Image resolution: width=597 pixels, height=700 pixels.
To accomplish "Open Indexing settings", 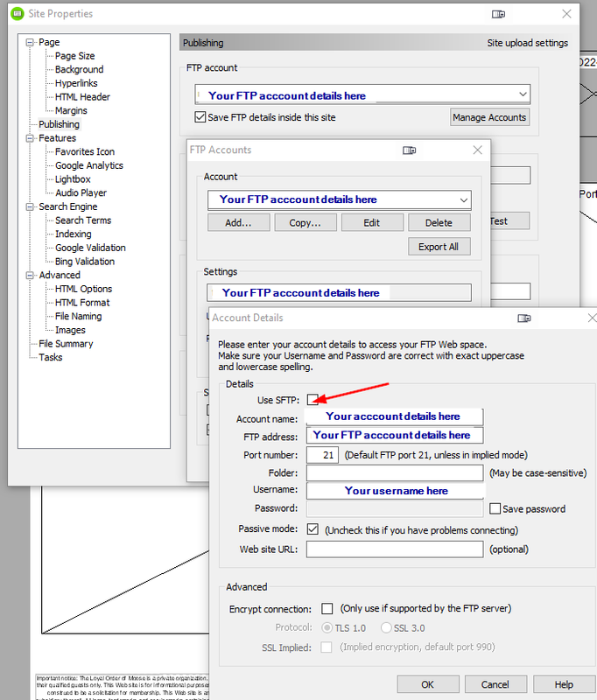I will (74, 234).
